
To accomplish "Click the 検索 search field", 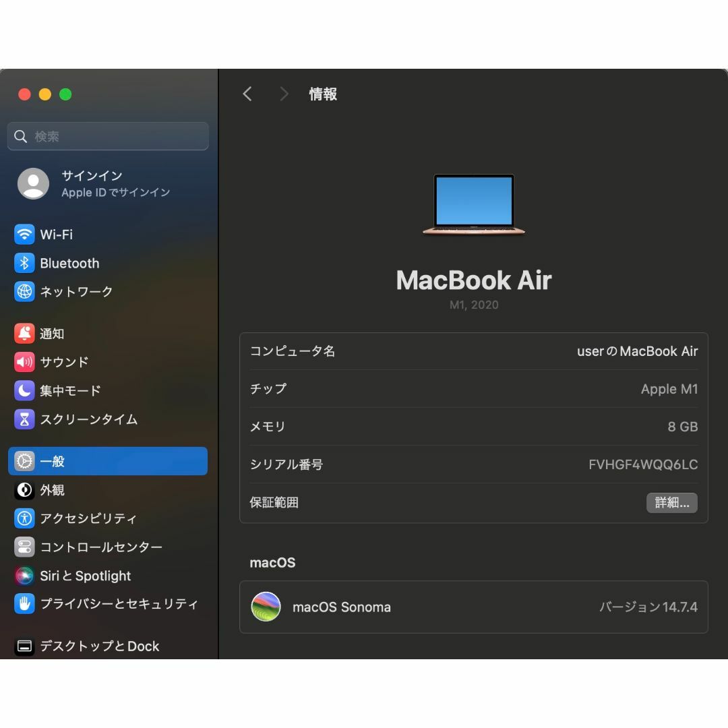I will [108, 136].
